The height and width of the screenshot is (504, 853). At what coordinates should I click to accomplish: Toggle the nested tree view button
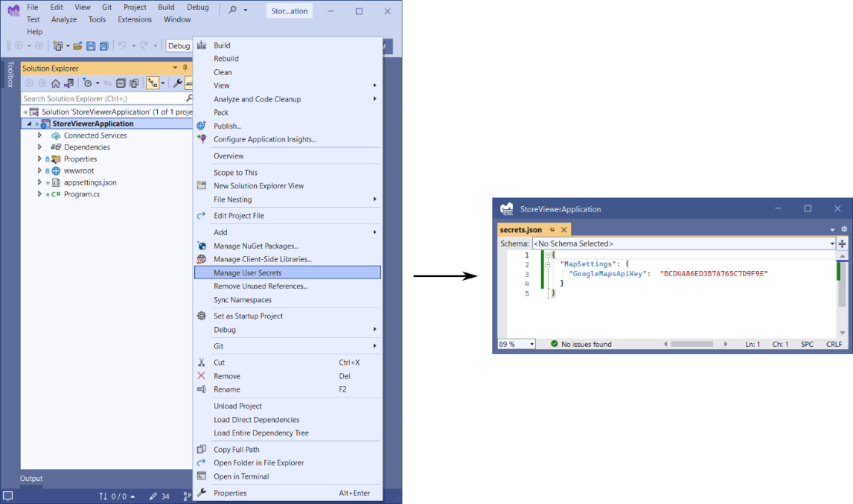click(153, 83)
